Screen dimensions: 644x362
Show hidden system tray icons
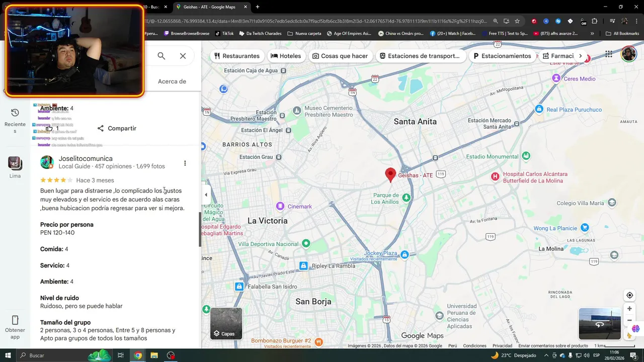[546, 355]
